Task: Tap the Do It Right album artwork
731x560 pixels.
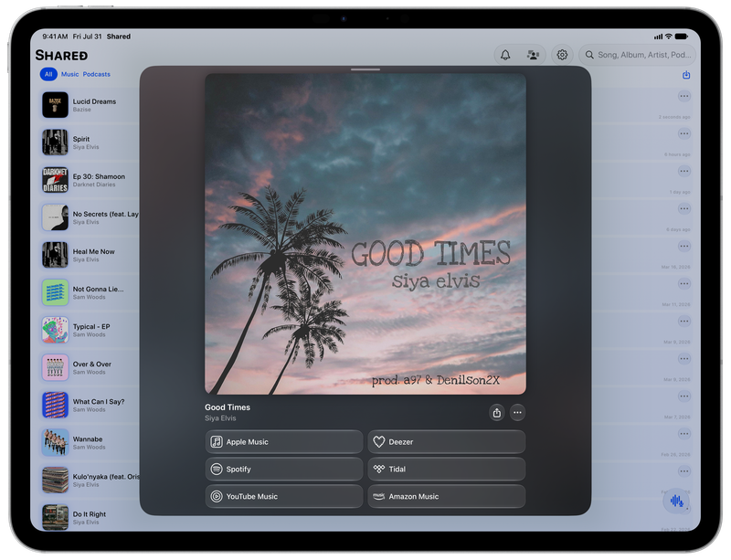Action: point(55,517)
